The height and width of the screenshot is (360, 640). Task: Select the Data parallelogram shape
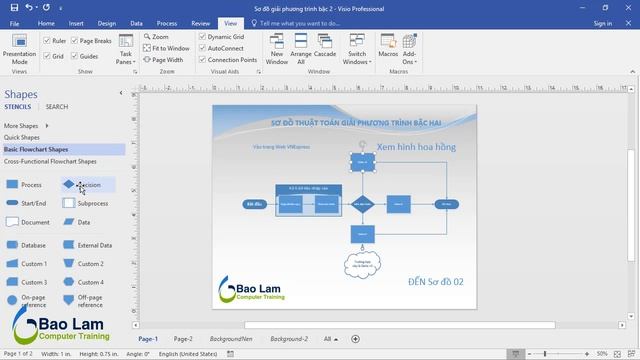[76, 222]
